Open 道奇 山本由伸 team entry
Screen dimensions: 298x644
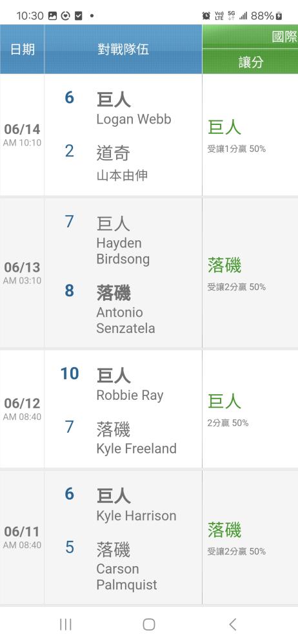[123, 164]
